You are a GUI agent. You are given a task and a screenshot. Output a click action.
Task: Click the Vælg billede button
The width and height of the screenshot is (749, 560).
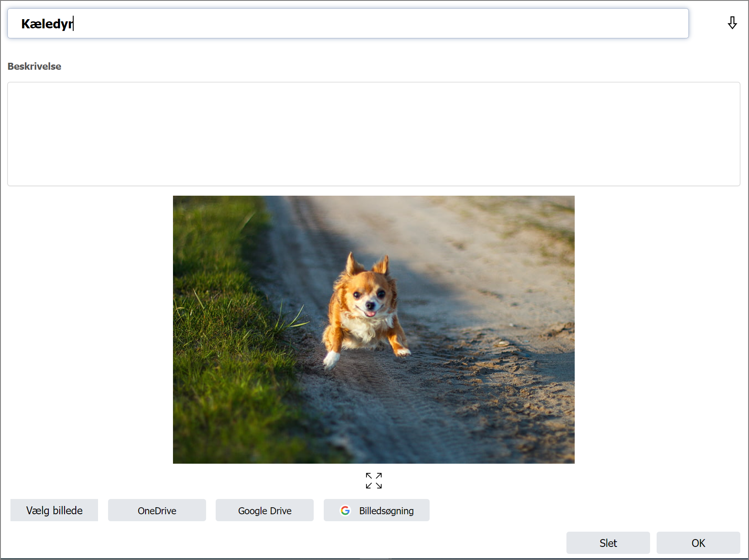(54, 510)
